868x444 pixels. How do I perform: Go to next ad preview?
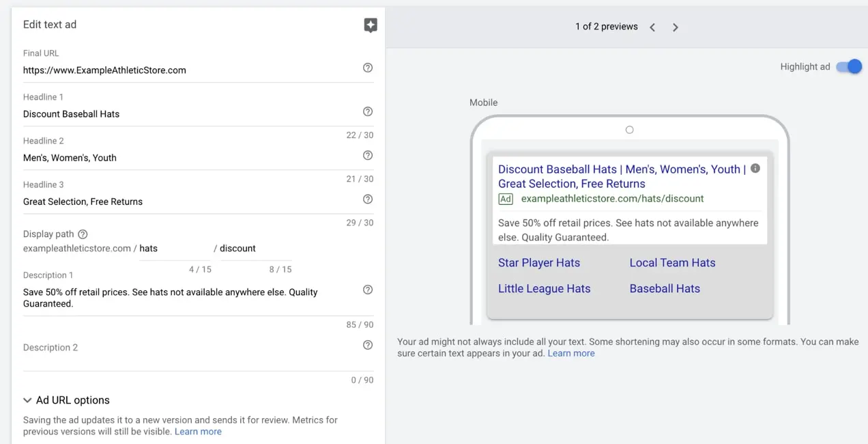click(x=676, y=27)
